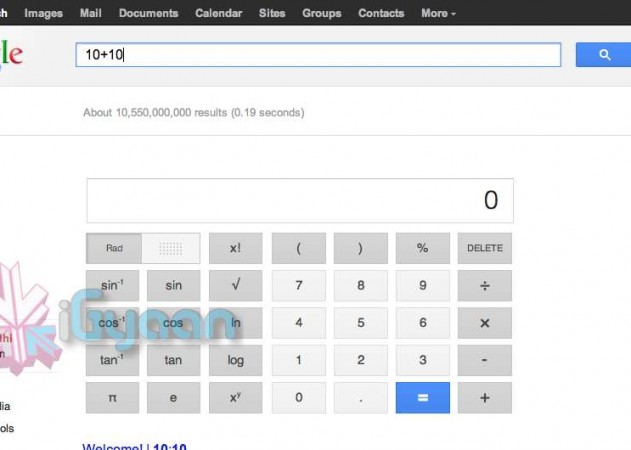Click the pi constant key
631x450 pixels.
113,397
